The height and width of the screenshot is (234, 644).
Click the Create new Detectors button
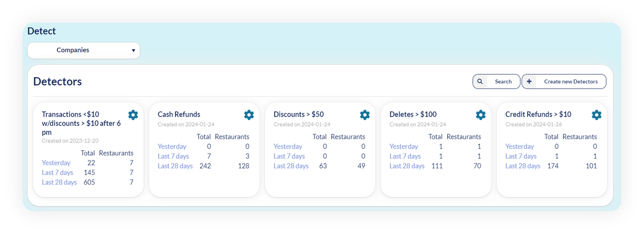(564, 81)
